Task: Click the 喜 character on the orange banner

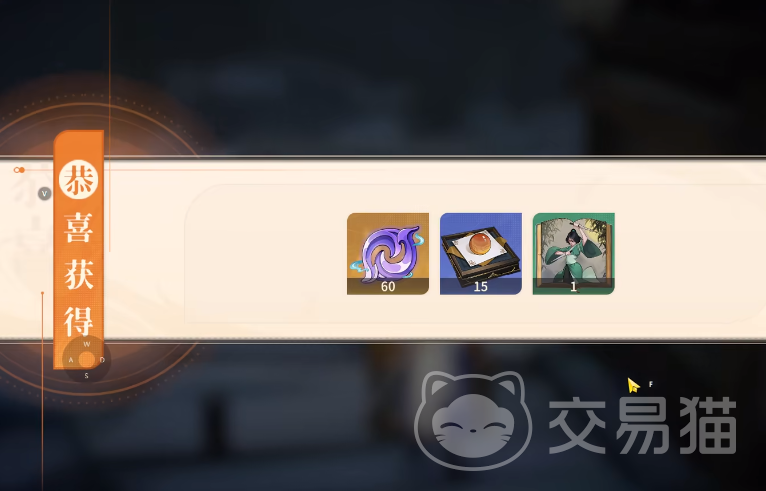Action: 79,228
